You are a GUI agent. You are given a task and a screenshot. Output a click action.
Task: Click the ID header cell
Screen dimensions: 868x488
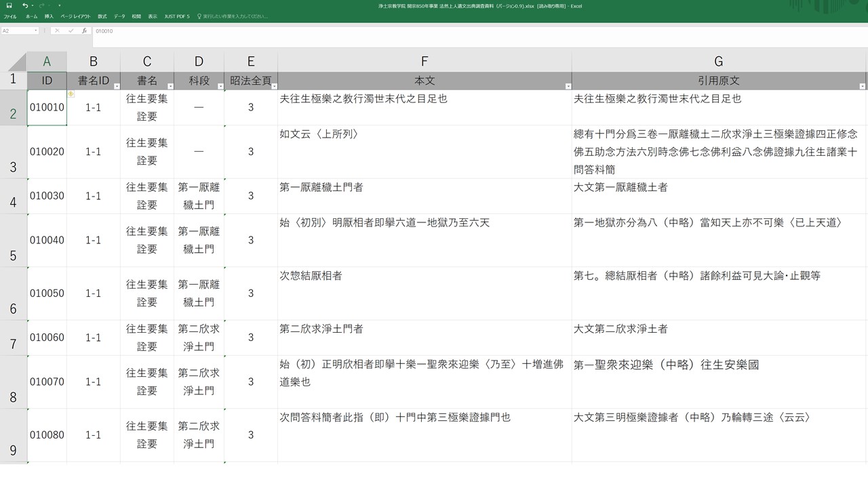tap(47, 81)
